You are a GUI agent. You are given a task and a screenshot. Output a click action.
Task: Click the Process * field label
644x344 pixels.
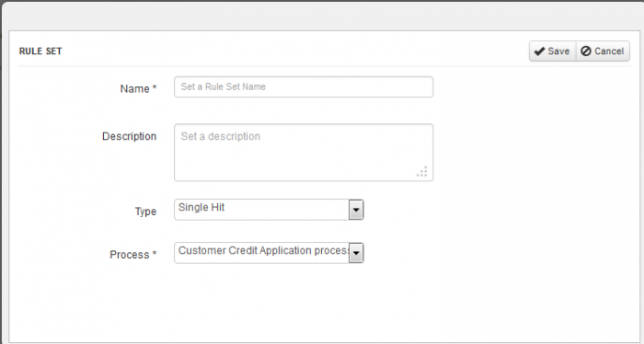(x=132, y=255)
